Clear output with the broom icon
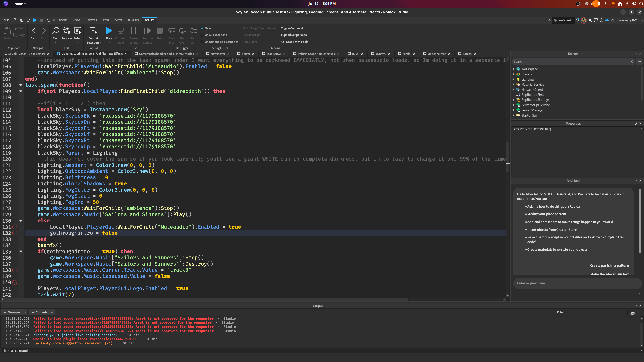Image resolution: width=644 pixels, height=362 pixels. point(632,313)
